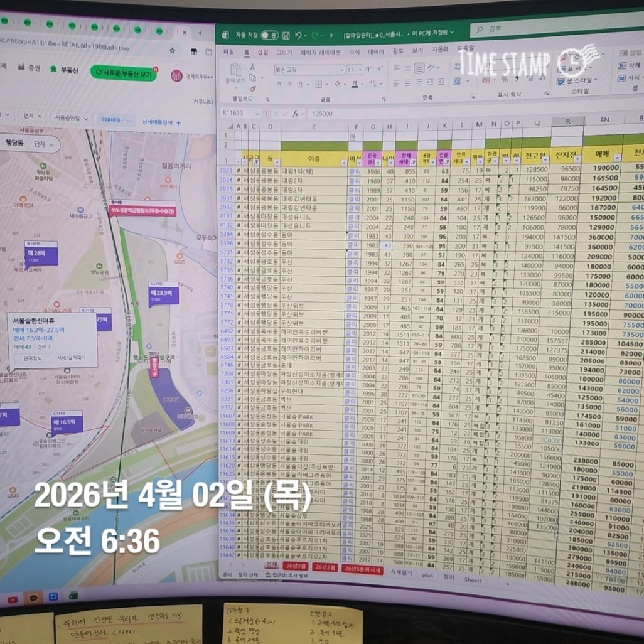Open the 면적 filter dropdown

(x=33, y=116)
